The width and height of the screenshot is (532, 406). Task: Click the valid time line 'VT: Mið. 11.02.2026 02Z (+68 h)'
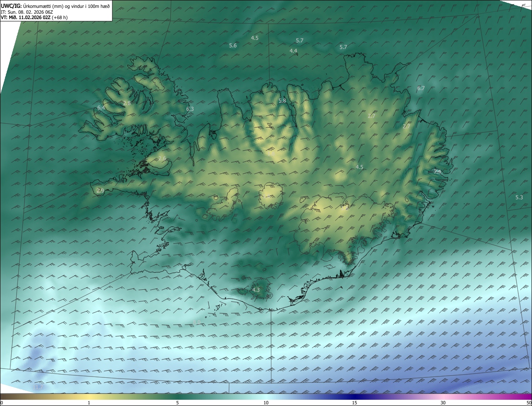click(x=34, y=18)
